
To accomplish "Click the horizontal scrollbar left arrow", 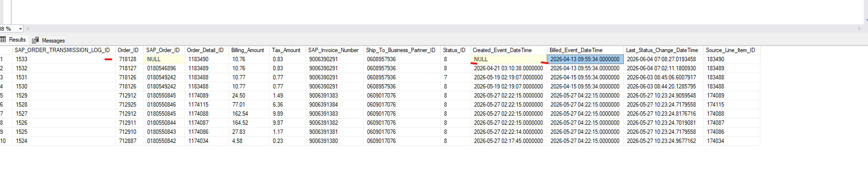I will click(x=28, y=29).
